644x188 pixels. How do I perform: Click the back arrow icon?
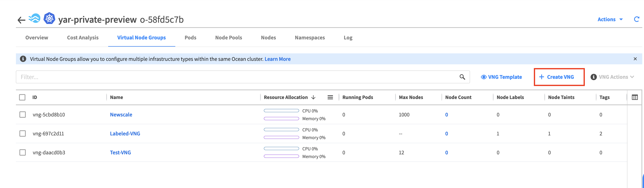[x=21, y=20]
